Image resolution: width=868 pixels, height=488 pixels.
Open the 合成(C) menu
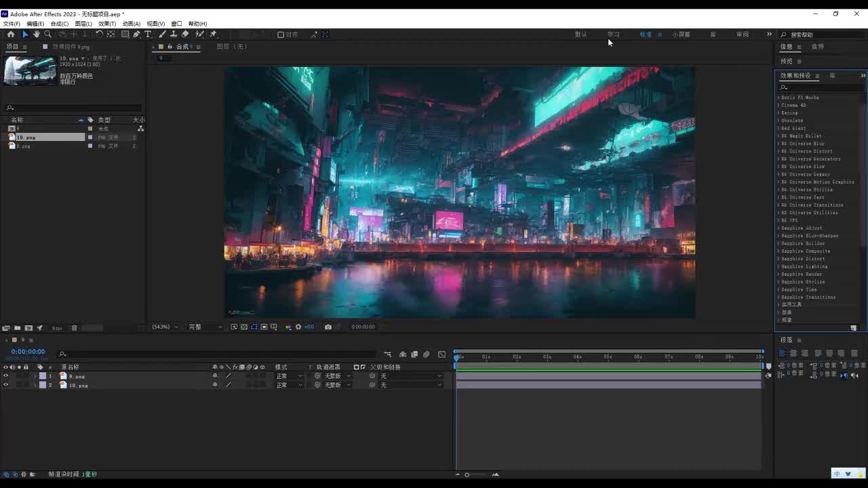pyautogui.click(x=60, y=24)
